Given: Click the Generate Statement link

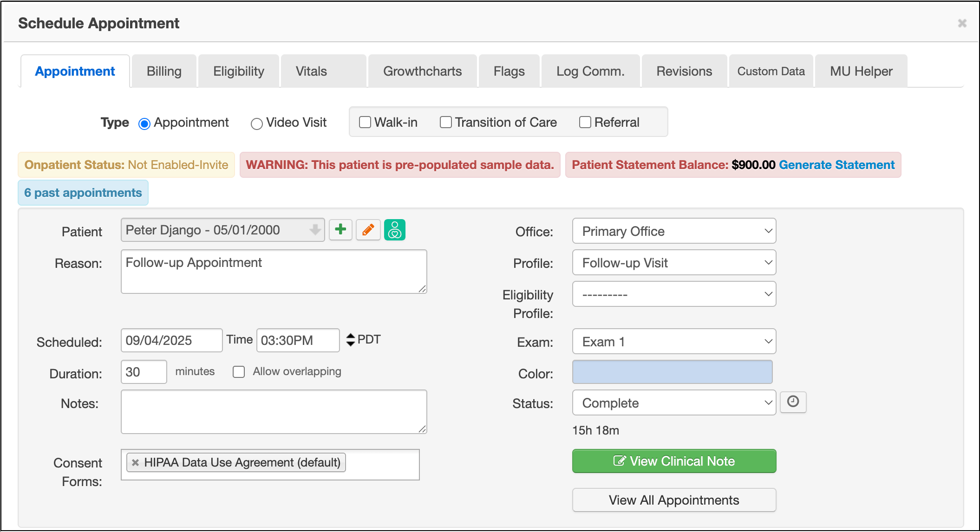Looking at the screenshot, I should click(836, 165).
